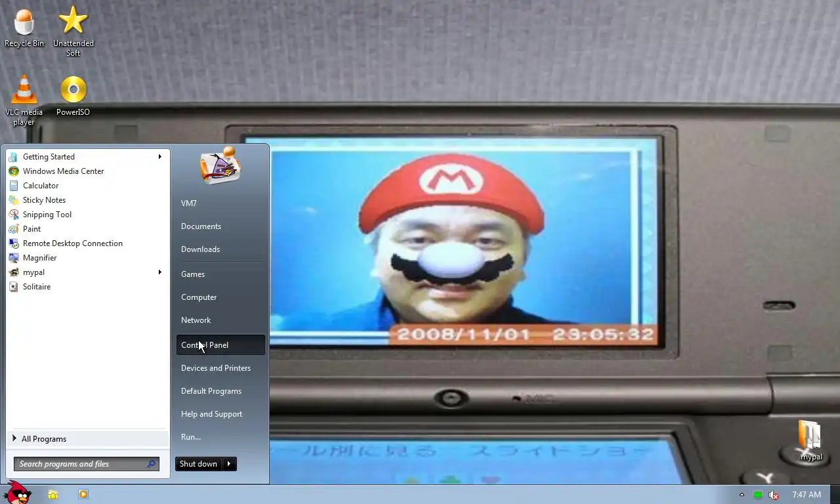Launch PowerISO desktop icon
The width and height of the screenshot is (840, 504).
pos(73,95)
